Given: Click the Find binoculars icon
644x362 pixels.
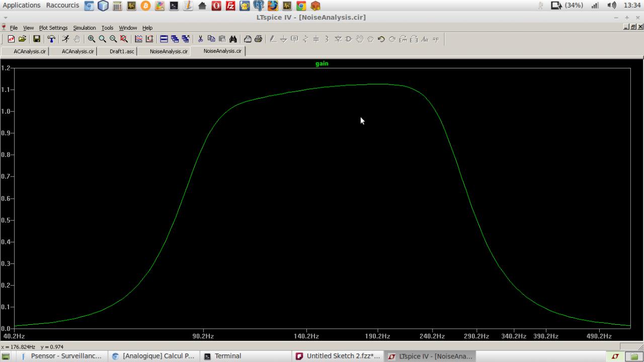Looking at the screenshot, I should (x=233, y=39).
